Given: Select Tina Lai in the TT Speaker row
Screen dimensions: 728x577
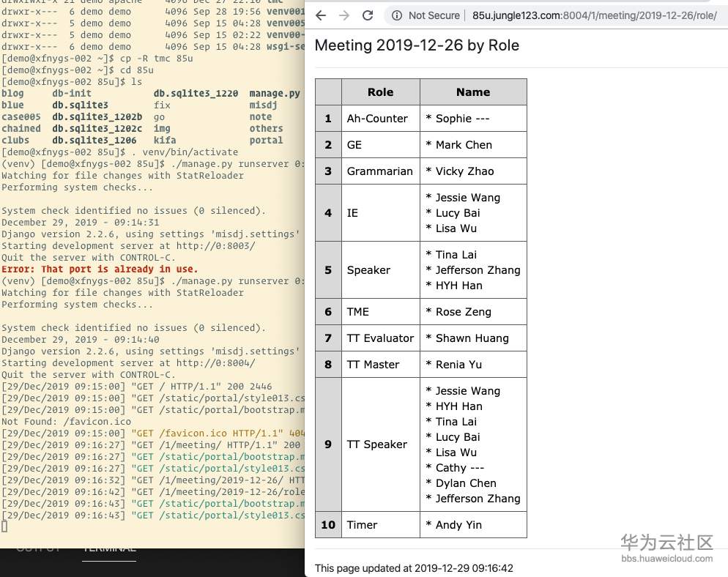Looking at the screenshot, I should (456, 422).
